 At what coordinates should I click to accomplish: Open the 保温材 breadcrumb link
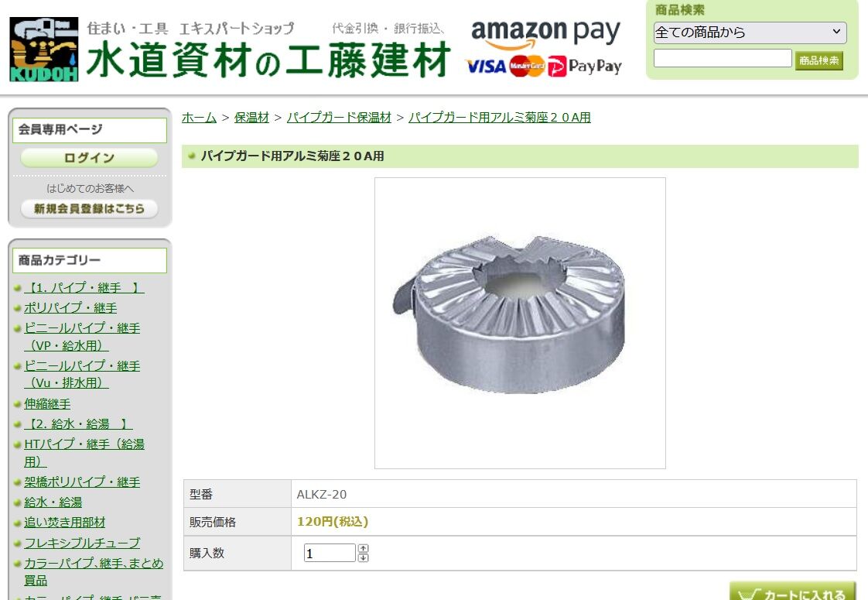(x=251, y=118)
